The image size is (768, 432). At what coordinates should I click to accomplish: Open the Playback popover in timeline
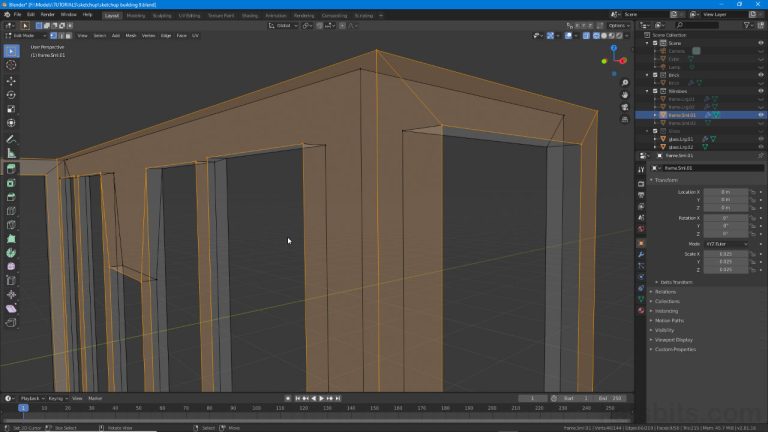(x=32, y=399)
